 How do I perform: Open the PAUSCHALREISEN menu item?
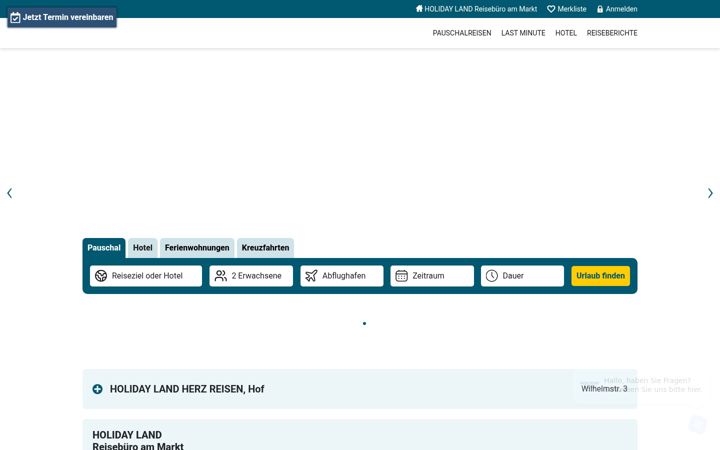(x=461, y=33)
